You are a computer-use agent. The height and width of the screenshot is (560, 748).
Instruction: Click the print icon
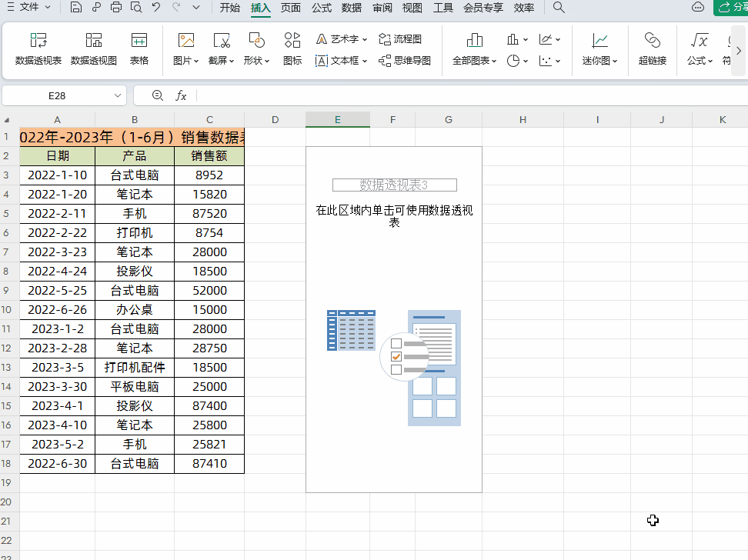pos(116,7)
